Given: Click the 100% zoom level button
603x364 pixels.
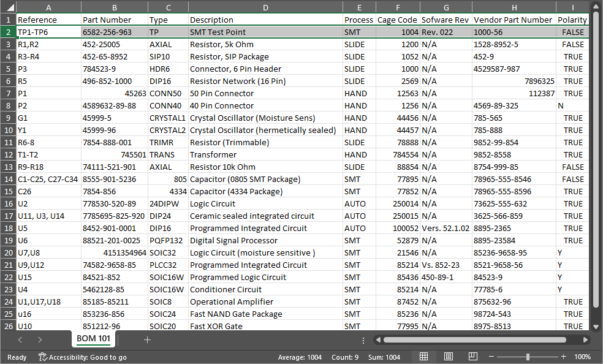Looking at the screenshot, I should tap(582, 357).
